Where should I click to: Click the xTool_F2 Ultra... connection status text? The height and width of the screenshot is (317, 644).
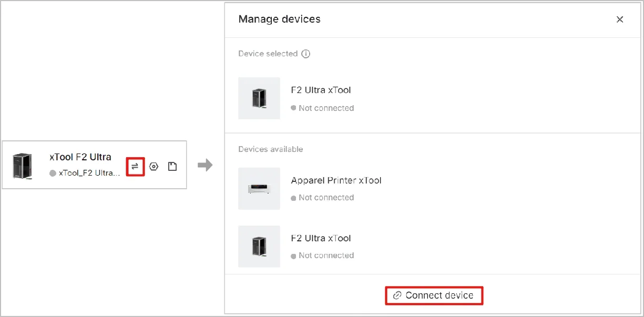(89, 173)
